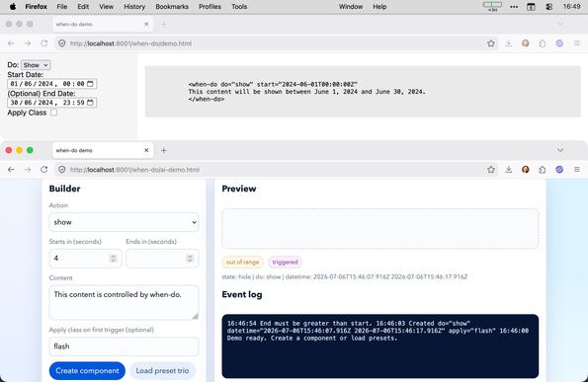
Task: Click shield icon in ai-demo address bar
Action: [62, 170]
